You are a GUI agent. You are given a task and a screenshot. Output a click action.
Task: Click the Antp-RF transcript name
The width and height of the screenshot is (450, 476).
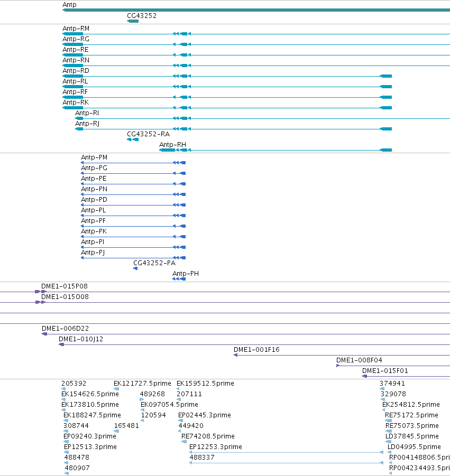point(75,92)
